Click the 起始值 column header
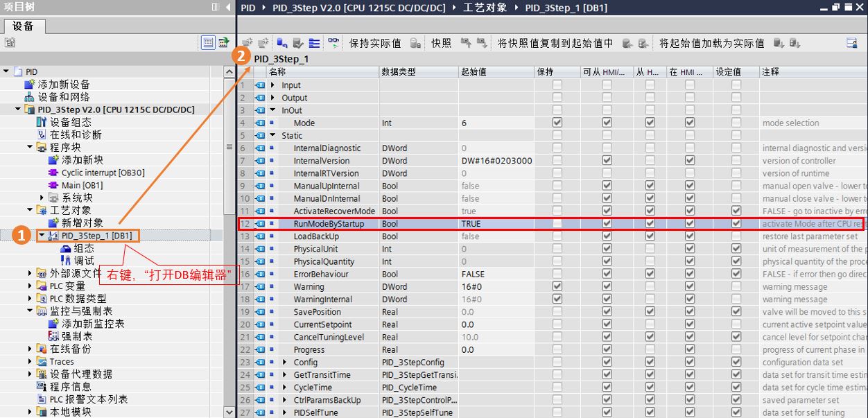 (495, 71)
